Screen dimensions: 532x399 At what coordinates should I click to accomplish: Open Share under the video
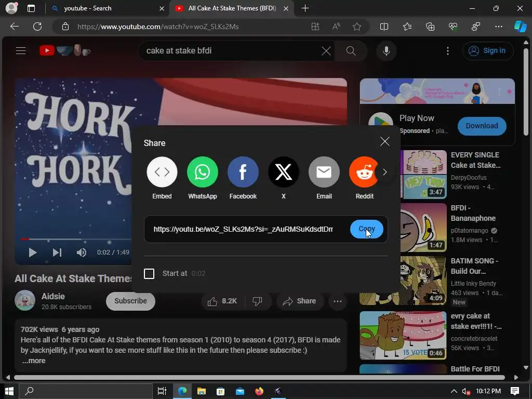pyautogui.click(x=300, y=301)
